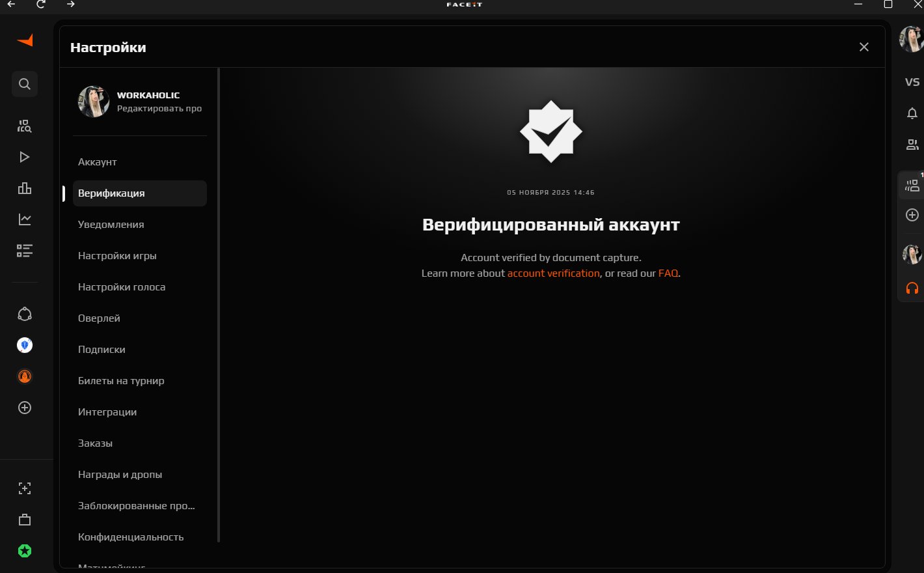This screenshot has height=573, width=924.
Task: Open the friends icon below the bell
Action: pos(912,145)
